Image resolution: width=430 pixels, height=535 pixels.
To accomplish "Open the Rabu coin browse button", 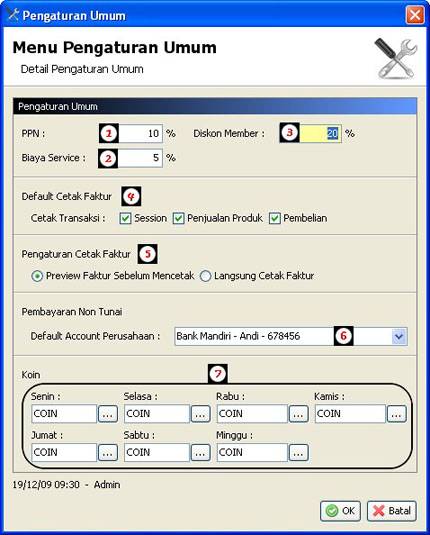I will click(x=299, y=414).
